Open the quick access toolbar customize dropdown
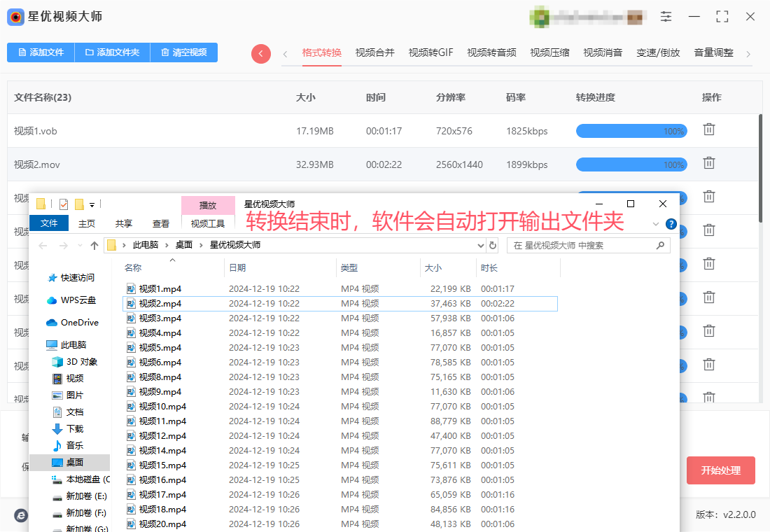 point(92,205)
